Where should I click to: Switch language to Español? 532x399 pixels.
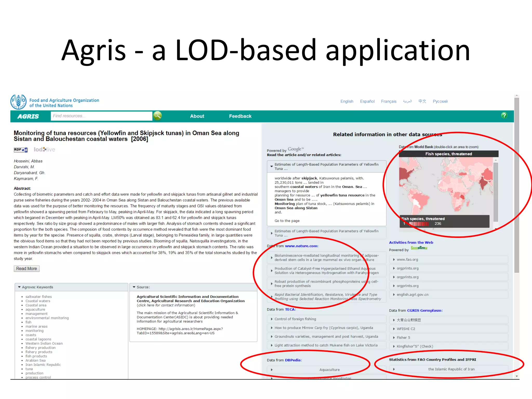(x=367, y=101)
